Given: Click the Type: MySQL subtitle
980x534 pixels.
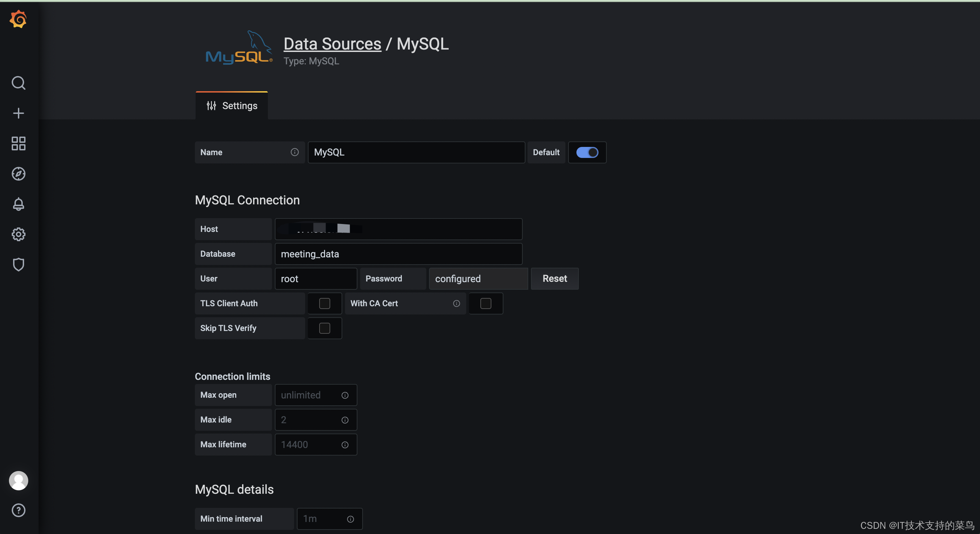Looking at the screenshot, I should (311, 61).
